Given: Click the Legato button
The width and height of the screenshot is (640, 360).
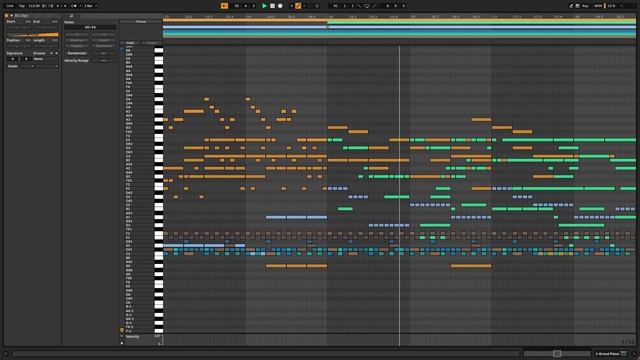Looking at the screenshot, I should [x=77, y=46].
